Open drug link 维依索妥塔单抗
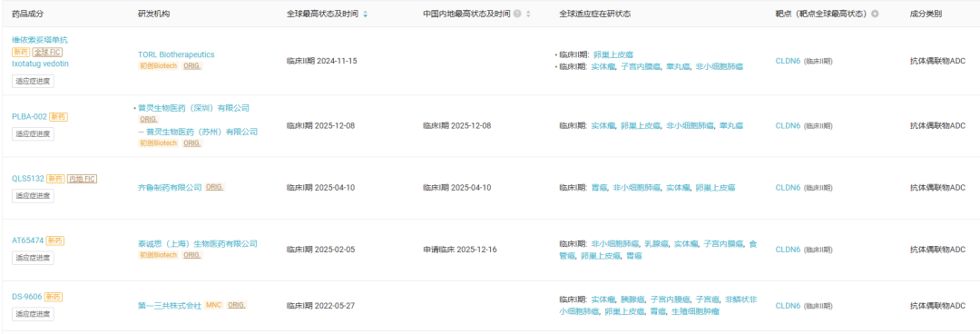Screen dimensions: 980x334 click(x=40, y=40)
